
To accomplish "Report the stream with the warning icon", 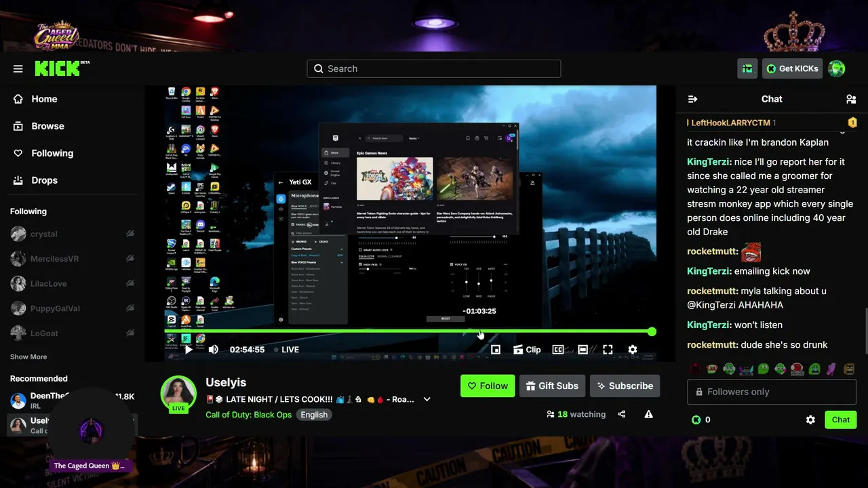I will pyautogui.click(x=649, y=414).
